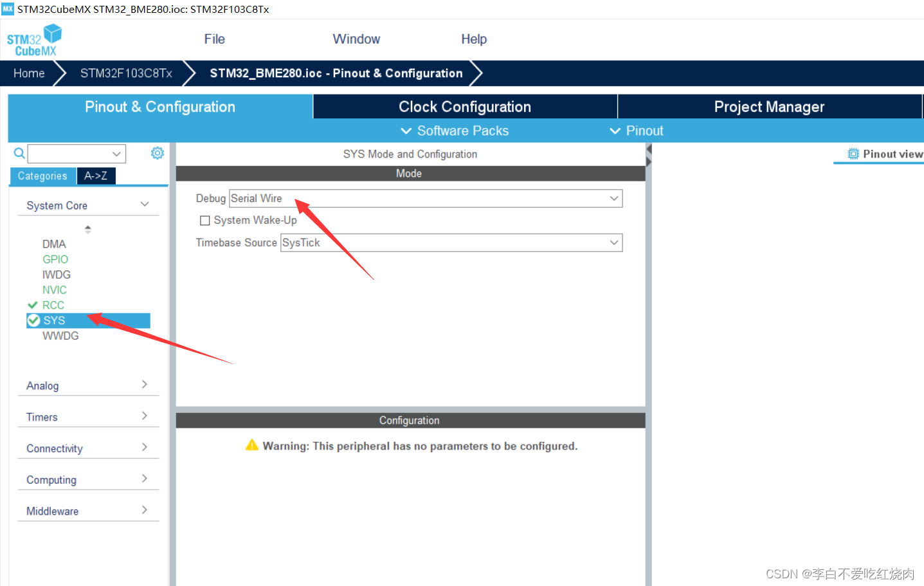
Task: Select NVIC in System Core
Action: [x=55, y=290]
